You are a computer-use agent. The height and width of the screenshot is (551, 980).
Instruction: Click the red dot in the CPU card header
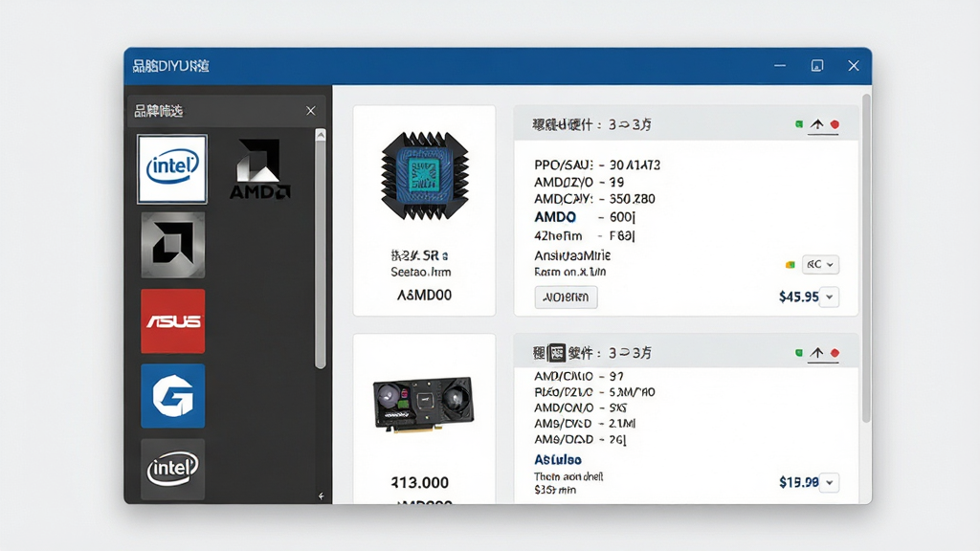(x=835, y=124)
